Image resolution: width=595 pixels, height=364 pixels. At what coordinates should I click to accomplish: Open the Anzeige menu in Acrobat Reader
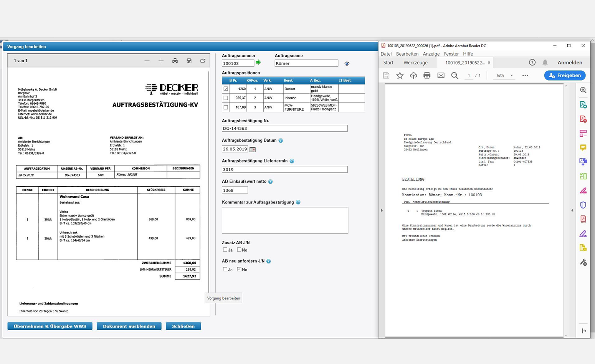point(431,54)
